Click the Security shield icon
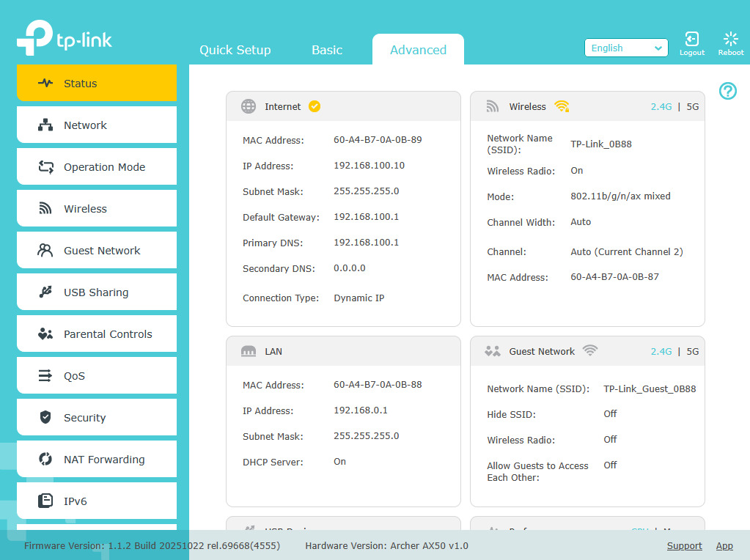The image size is (750, 560). tap(45, 417)
